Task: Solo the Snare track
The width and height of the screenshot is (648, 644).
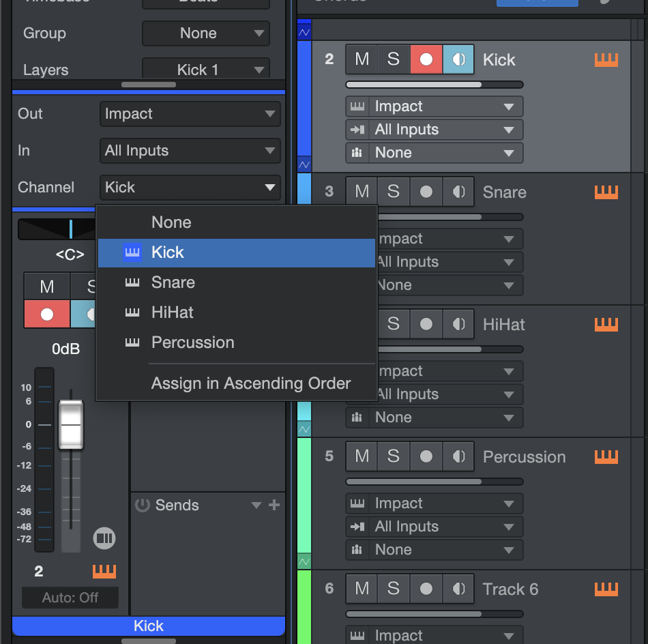Action: point(394,192)
